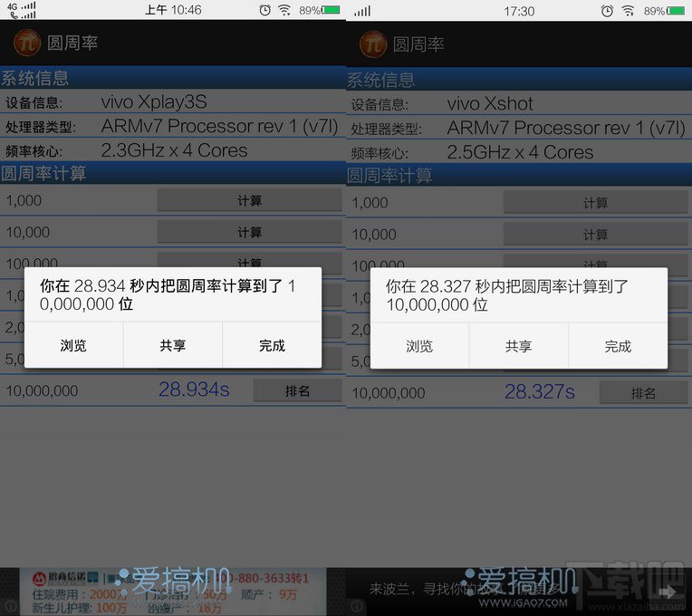Select the 28.327s result text
Viewport: 692px width, 616px height.
540,392
